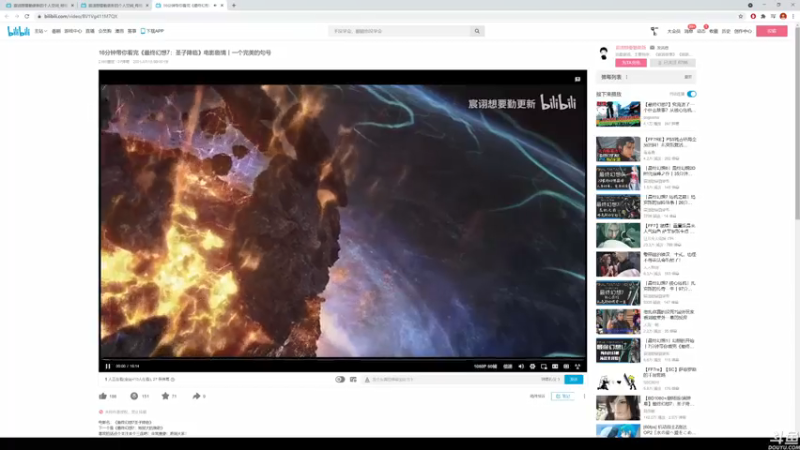This screenshot has width=800, height=450.
Task: Open Chrome profile avatar
Action: (x=783, y=16)
